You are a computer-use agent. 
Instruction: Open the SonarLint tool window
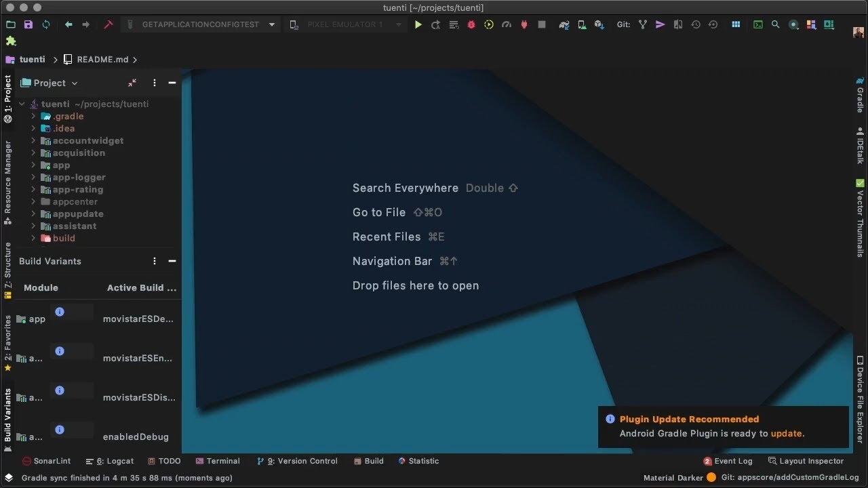(46, 461)
